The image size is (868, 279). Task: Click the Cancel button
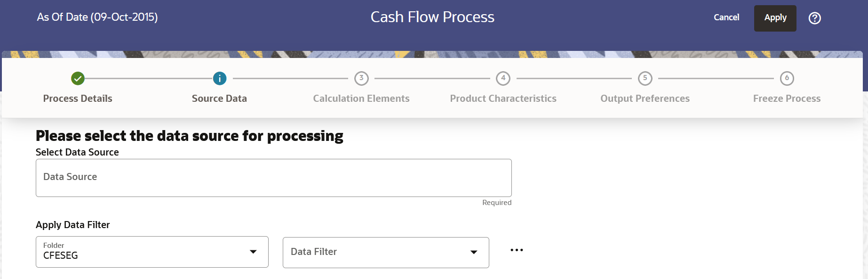point(726,17)
